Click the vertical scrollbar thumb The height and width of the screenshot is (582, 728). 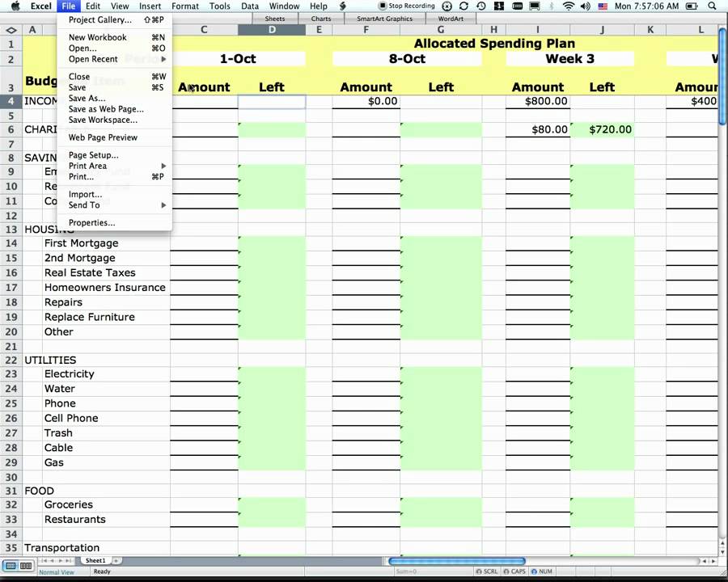723,75
